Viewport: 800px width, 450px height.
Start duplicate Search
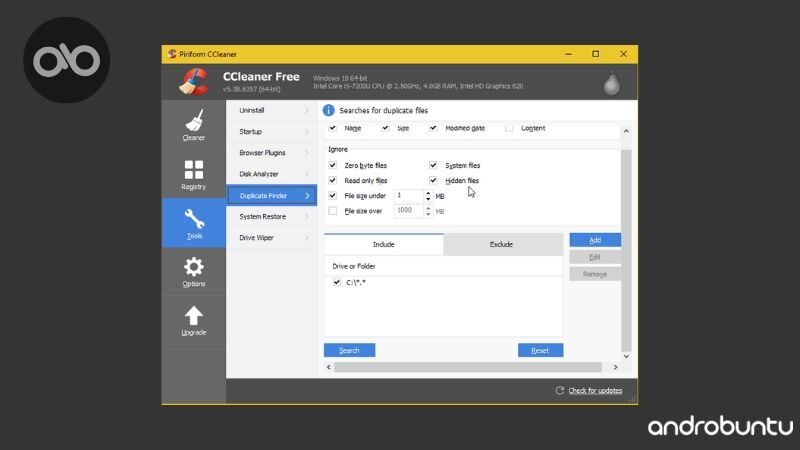(349, 351)
